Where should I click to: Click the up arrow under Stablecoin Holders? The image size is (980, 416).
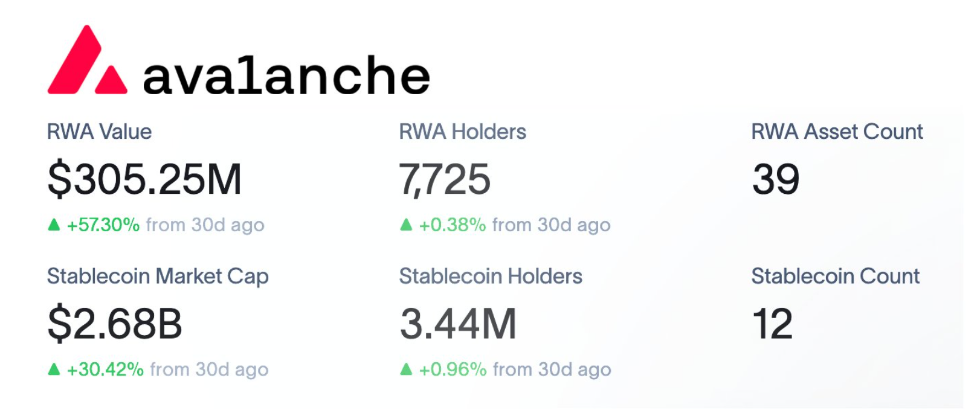click(406, 369)
